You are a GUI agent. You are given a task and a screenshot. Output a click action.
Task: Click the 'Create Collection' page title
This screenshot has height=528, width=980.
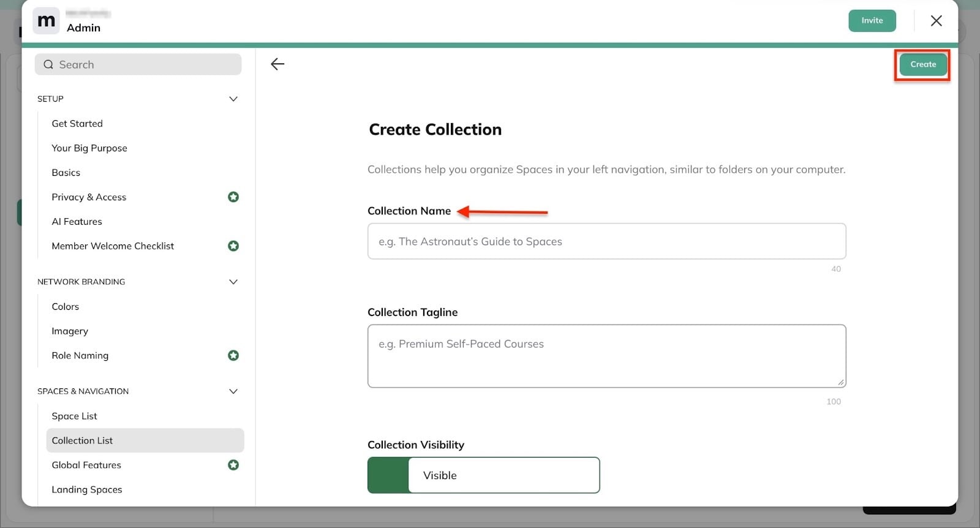pyautogui.click(x=435, y=129)
